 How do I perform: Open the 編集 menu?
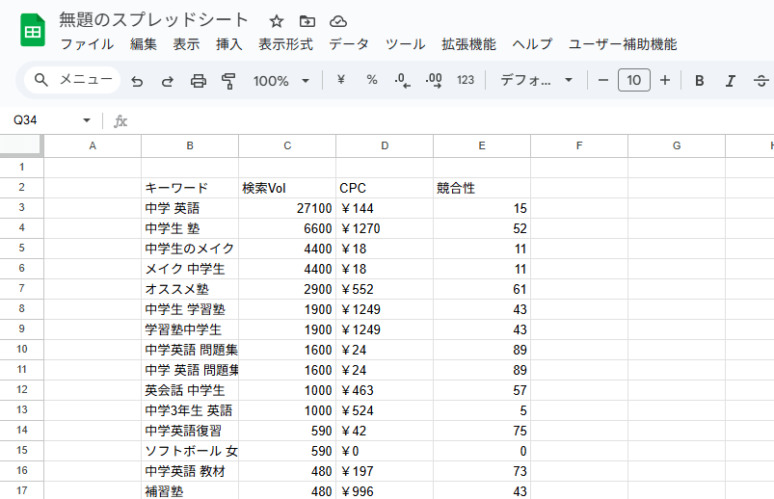pos(143,44)
